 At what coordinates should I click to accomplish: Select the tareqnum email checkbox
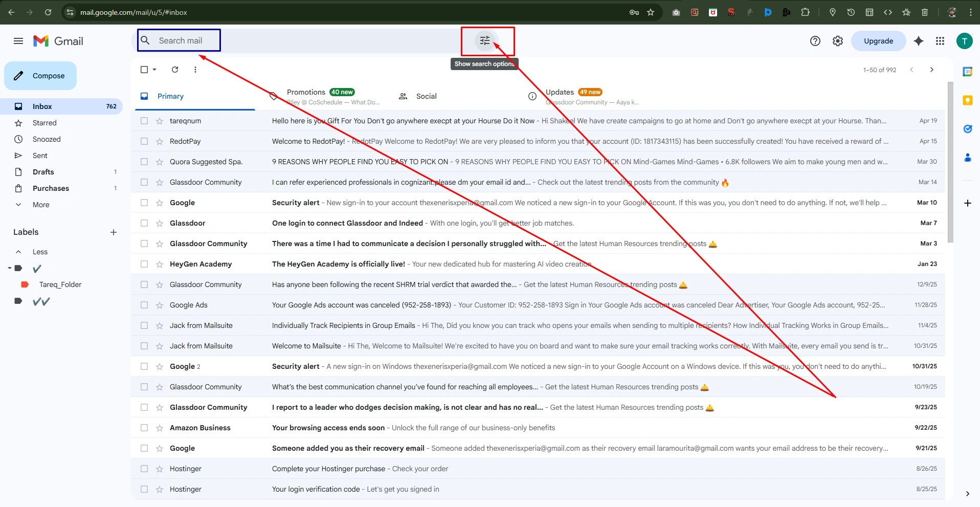pos(144,121)
